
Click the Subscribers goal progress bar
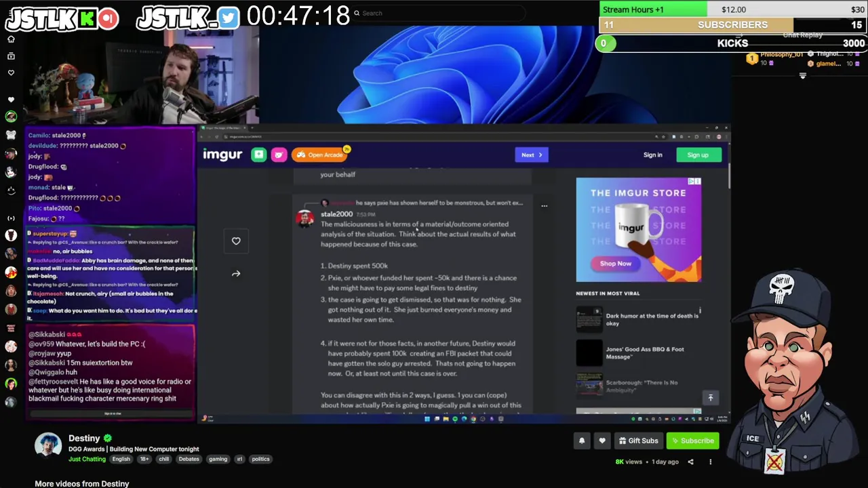(x=733, y=24)
